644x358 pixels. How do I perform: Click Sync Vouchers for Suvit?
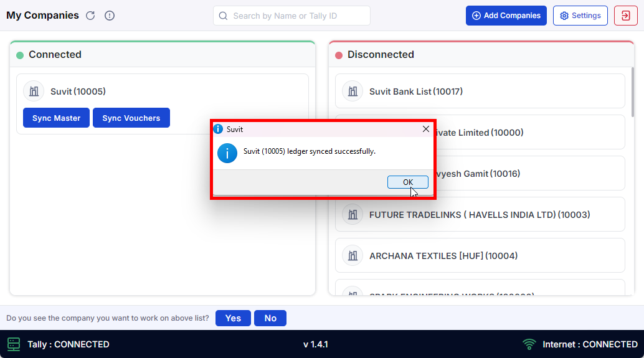[131, 118]
